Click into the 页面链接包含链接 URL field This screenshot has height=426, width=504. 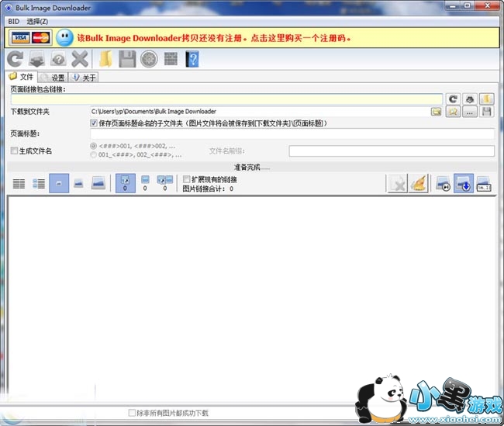coord(226,99)
